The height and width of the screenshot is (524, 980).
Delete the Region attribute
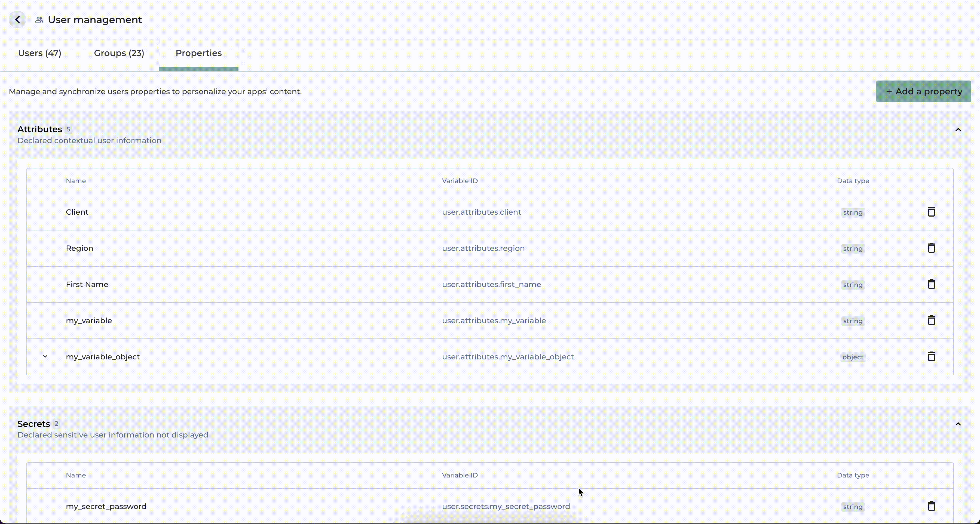(x=931, y=248)
